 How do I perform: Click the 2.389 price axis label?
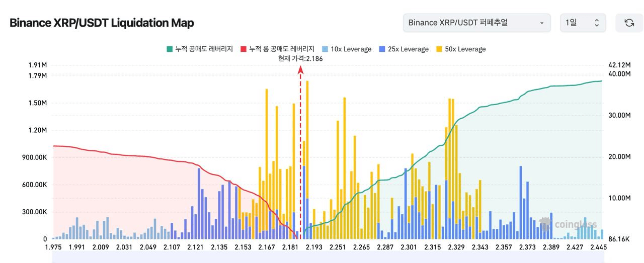point(551,247)
